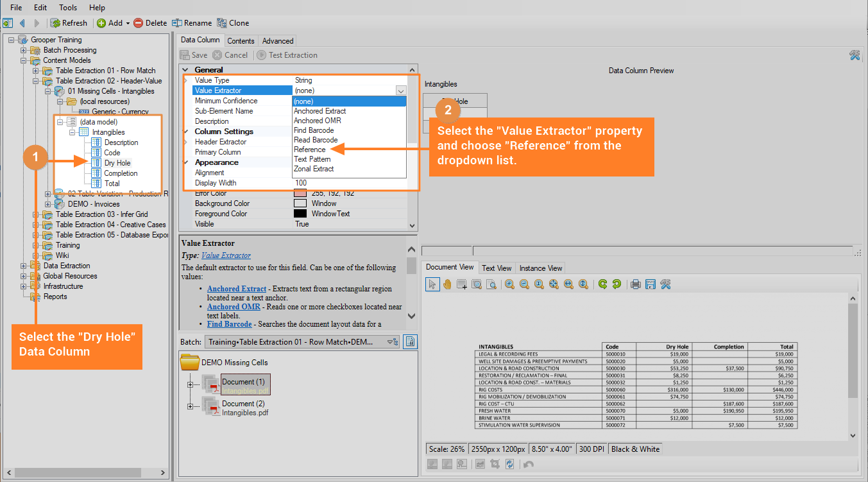Click the Refresh toolbar button
868x482 pixels.
(x=69, y=23)
